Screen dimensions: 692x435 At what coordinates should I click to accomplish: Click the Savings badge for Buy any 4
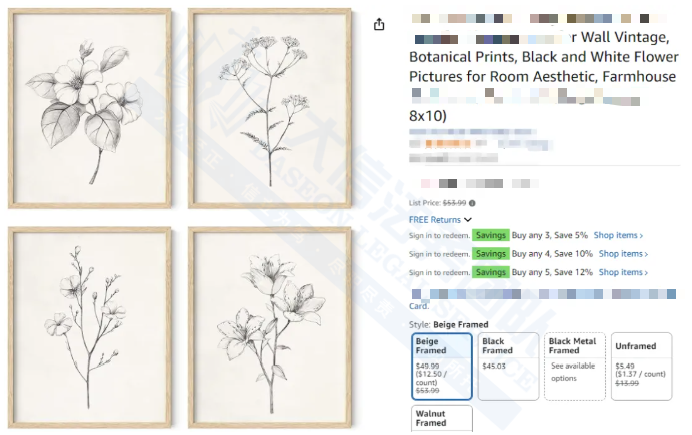491,254
